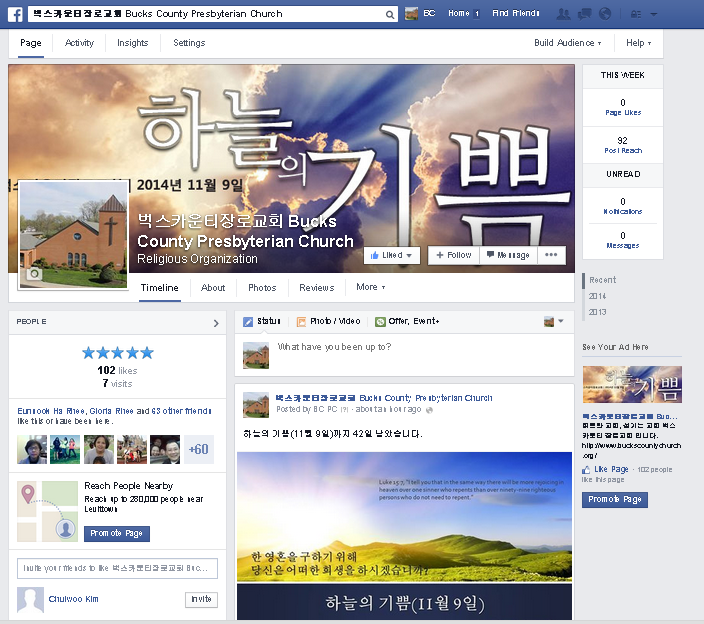Click the Status pencil icon
704x624 pixels.
pyautogui.click(x=248, y=322)
